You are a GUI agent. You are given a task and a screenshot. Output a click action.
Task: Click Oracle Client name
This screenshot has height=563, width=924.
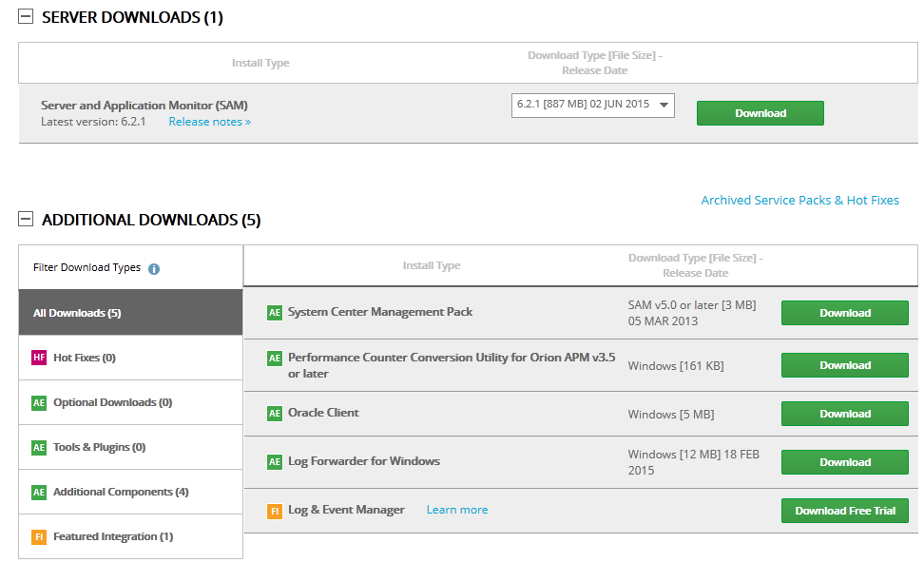click(323, 413)
